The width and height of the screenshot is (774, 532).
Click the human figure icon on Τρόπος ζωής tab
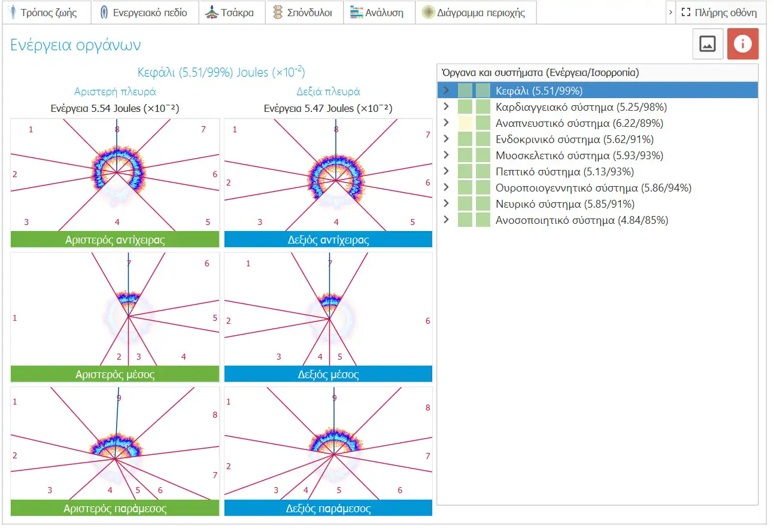coord(13,13)
